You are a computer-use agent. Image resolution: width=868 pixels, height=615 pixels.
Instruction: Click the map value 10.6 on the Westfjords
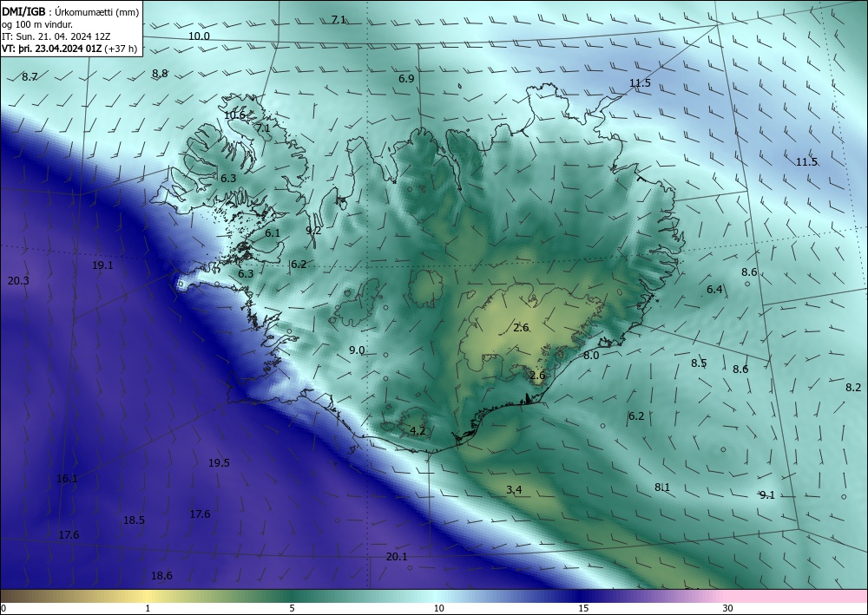click(234, 115)
